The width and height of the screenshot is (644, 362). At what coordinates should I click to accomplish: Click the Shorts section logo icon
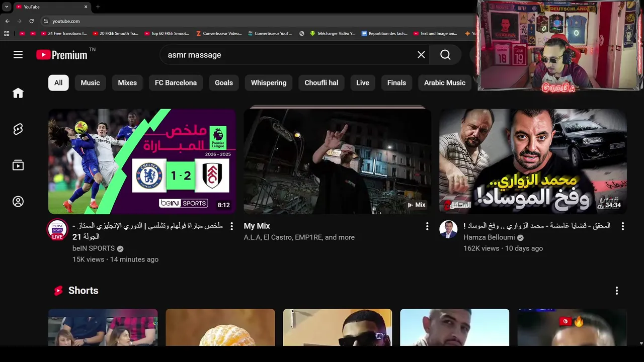(58, 291)
